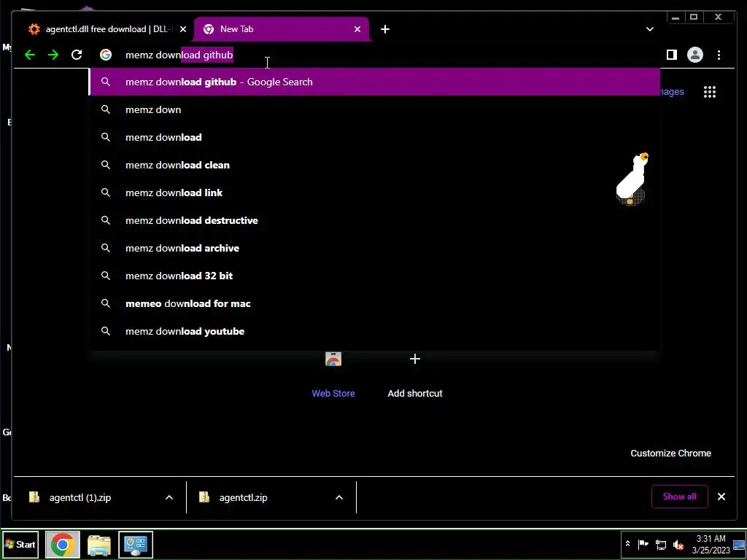Click in the address bar text
Screen dimensions: 747x560
coord(179,55)
